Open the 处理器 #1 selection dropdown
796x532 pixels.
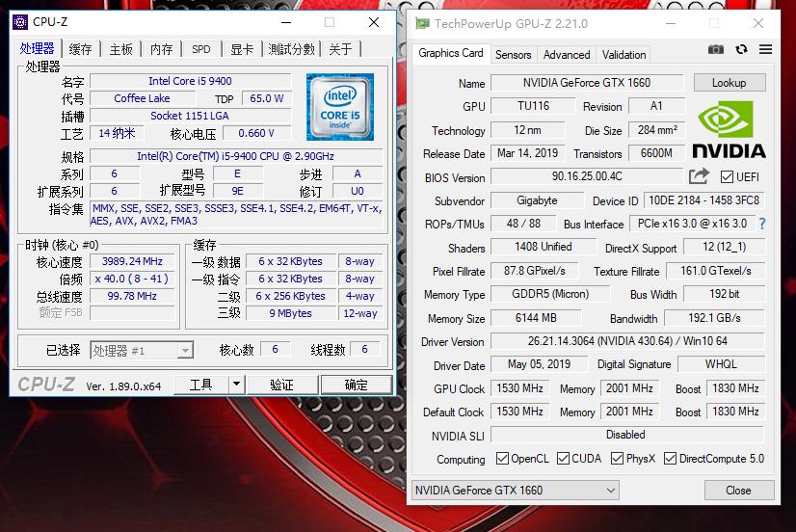pyautogui.click(x=142, y=350)
